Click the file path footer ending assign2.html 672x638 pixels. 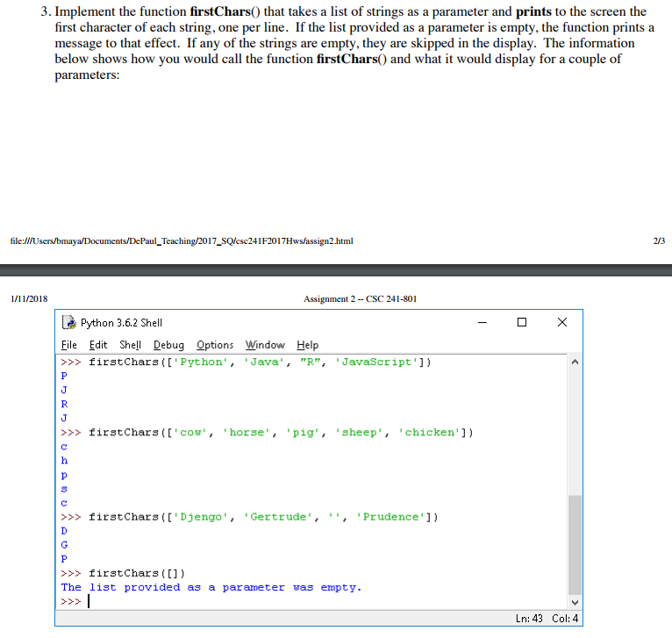click(x=182, y=241)
